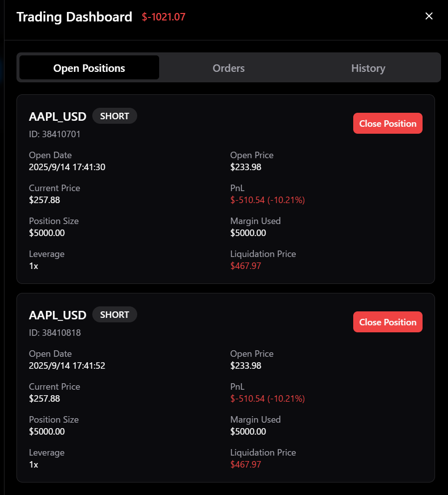Click the total PnL value $-1021.07
The width and height of the screenshot is (448, 495).
point(164,17)
